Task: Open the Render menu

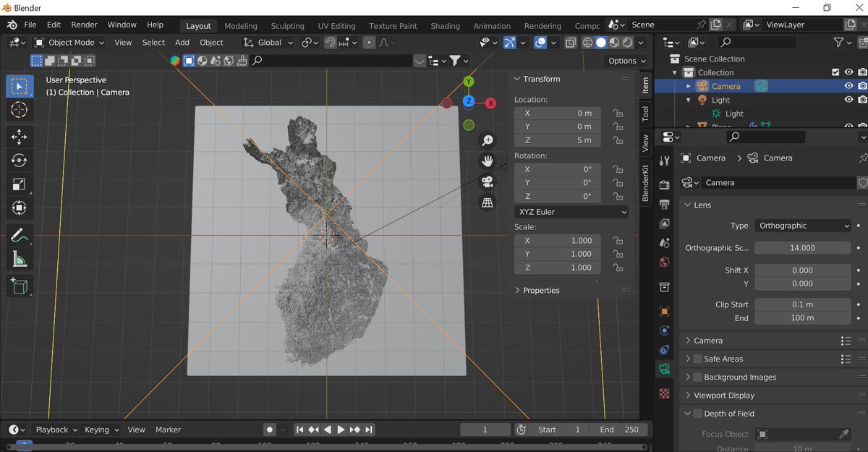Action: pyautogui.click(x=84, y=25)
